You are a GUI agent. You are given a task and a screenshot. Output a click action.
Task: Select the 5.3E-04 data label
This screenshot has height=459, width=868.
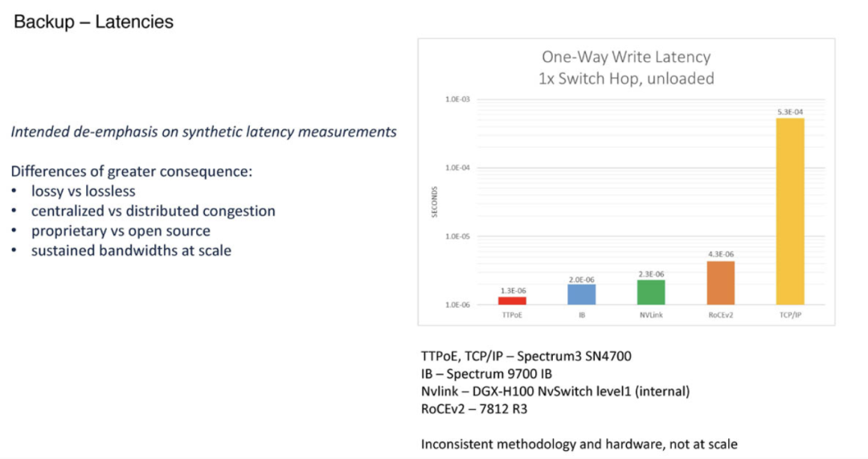(x=789, y=113)
